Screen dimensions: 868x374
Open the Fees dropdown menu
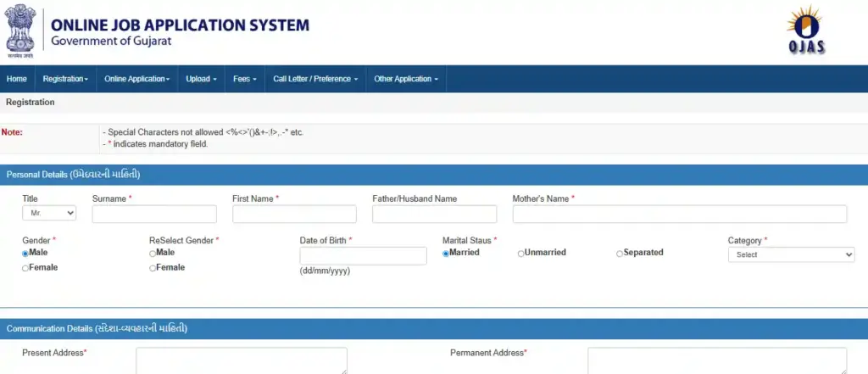(x=244, y=79)
